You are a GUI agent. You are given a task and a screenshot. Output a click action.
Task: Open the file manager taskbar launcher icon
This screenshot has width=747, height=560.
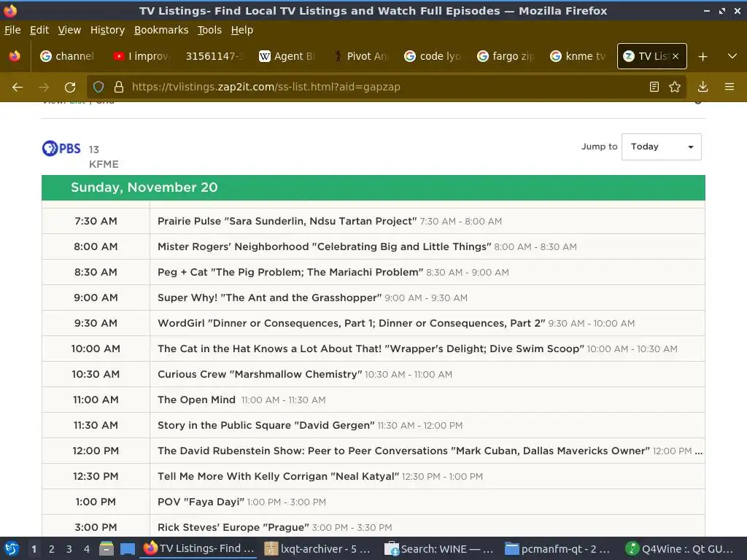pos(107,549)
